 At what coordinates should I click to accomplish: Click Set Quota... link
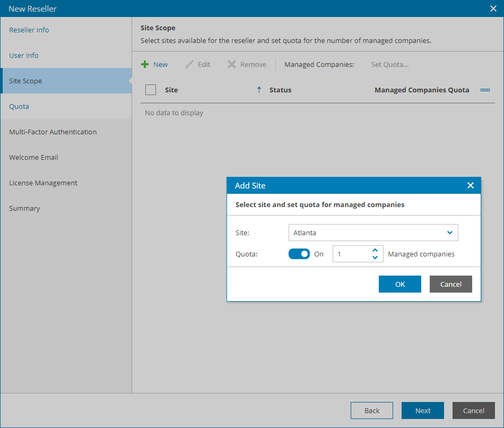[390, 64]
